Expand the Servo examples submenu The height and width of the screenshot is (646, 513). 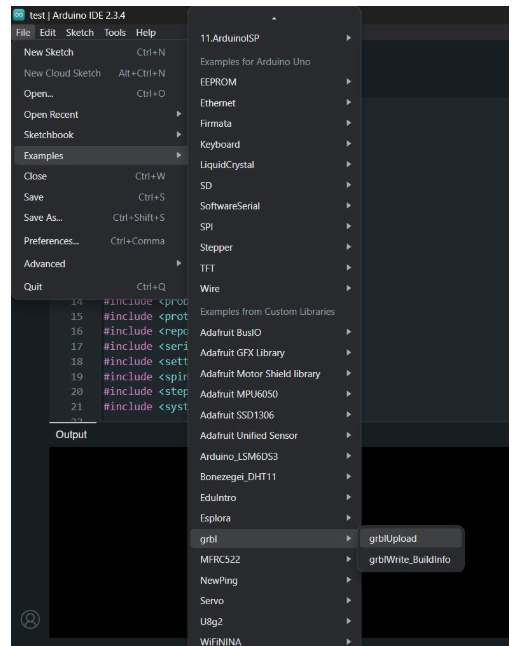tap(274, 601)
